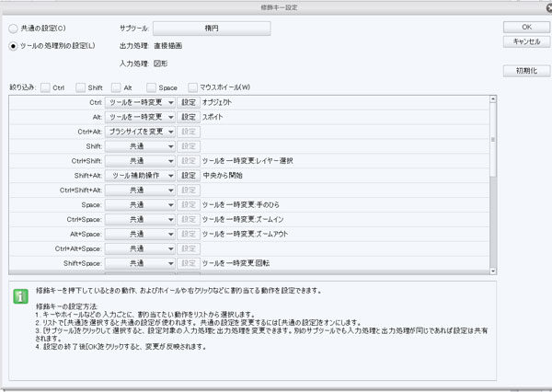552x392 pixels.
Task: Click the スポイト text in Alt row
Action: 213,117
